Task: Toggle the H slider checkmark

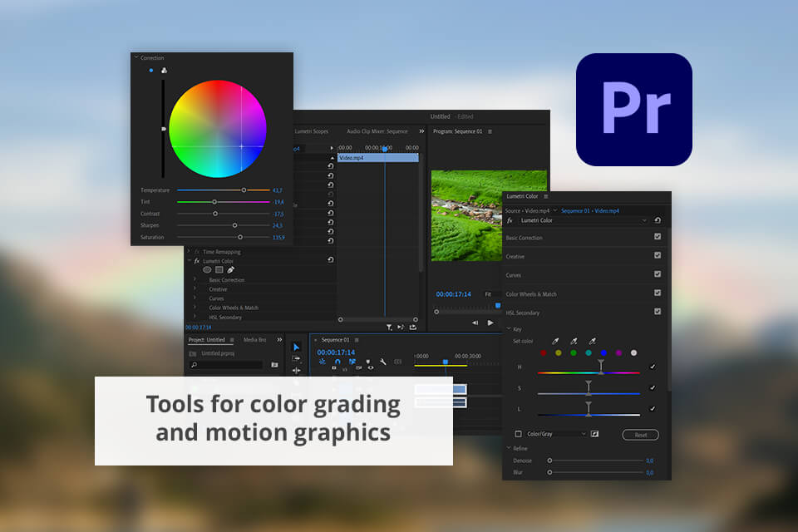Action: click(x=653, y=367)
